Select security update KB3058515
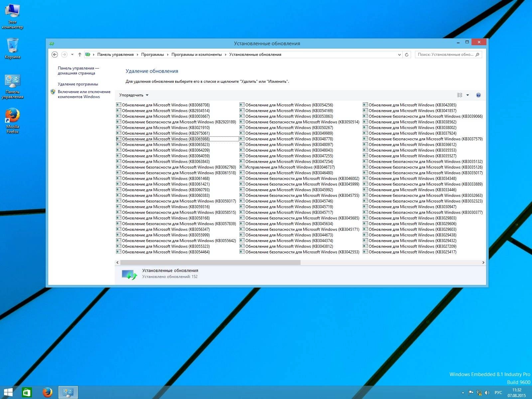 coord(176,212)
